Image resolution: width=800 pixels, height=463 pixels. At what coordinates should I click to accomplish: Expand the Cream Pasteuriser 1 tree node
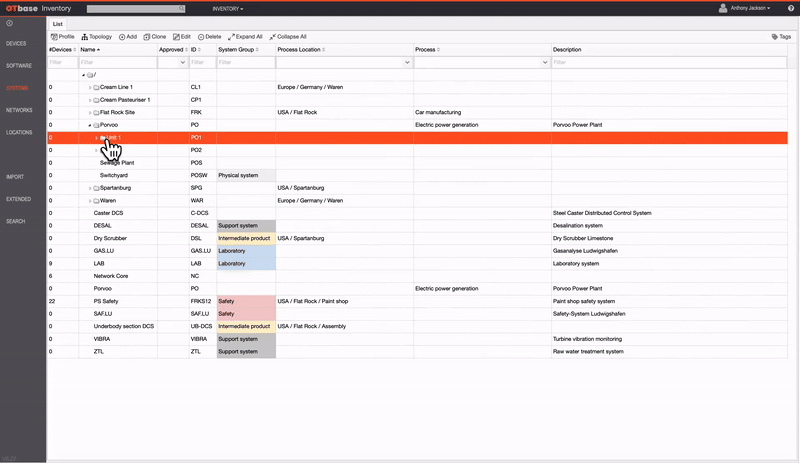tap(90, 100)
